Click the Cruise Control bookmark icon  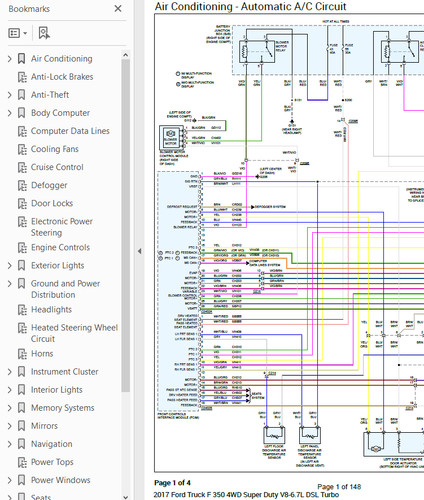point(22,167)
